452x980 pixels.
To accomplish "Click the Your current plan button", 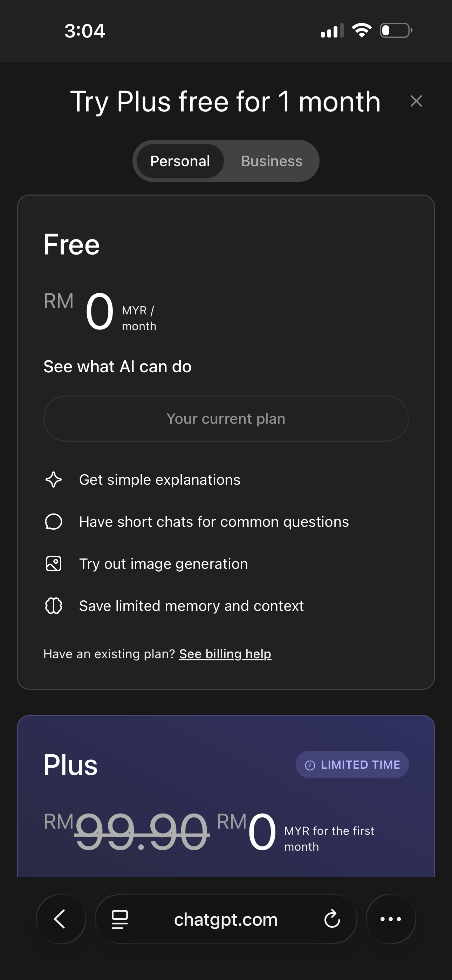I will pyautogui.click(x=226, y=418).
